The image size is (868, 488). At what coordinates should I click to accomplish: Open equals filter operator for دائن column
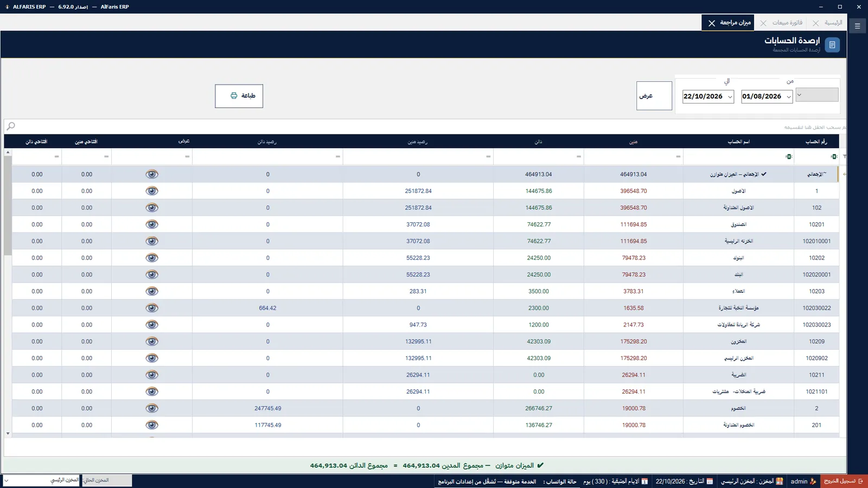(x=579, y=157)
